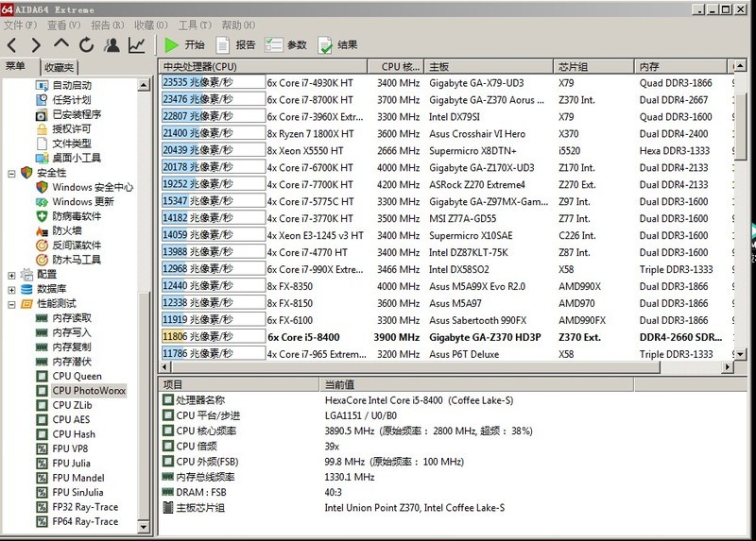Sort by 内存 column header

[680, 66]
